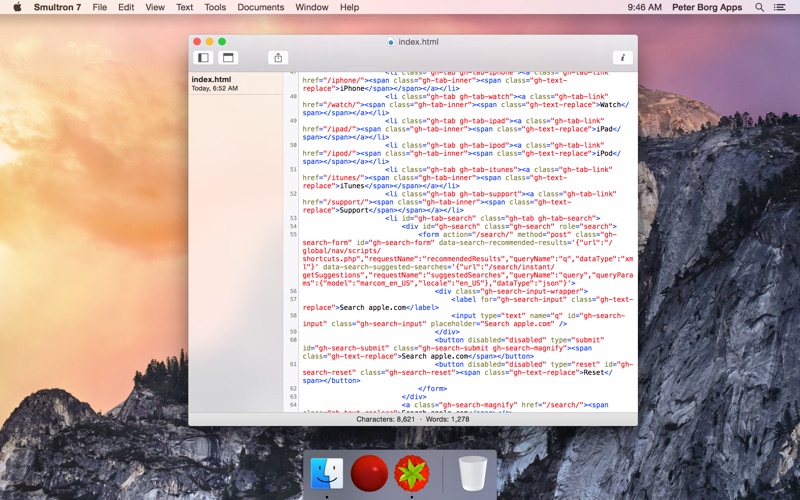Close the index.html window
The width and height of the screenshot is (800, 500).
(197, 42)
